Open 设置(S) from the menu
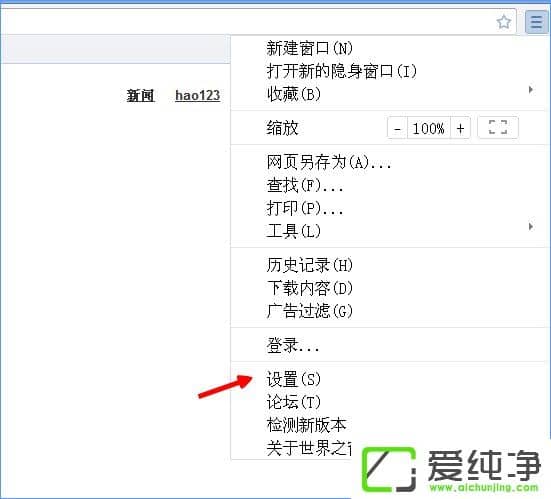551x499 pixels. pyautogui.click(x=389, y=379)
